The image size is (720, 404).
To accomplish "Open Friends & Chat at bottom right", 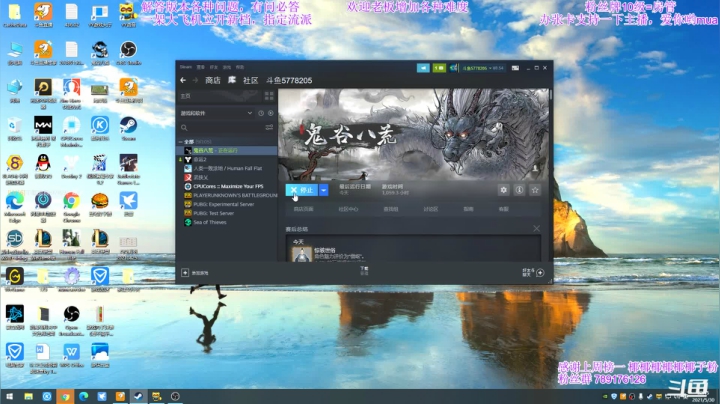I will 533,273.
